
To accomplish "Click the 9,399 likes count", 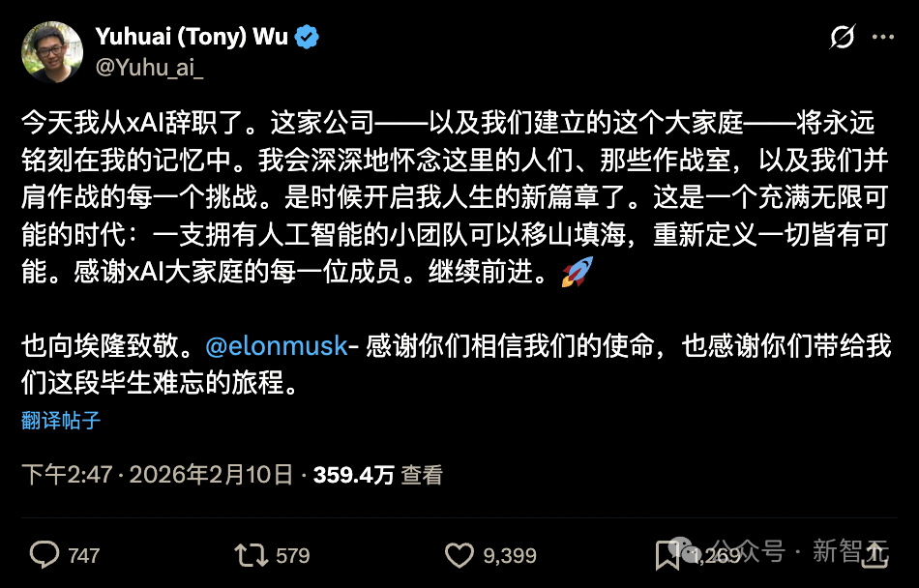I will [510, 555].
